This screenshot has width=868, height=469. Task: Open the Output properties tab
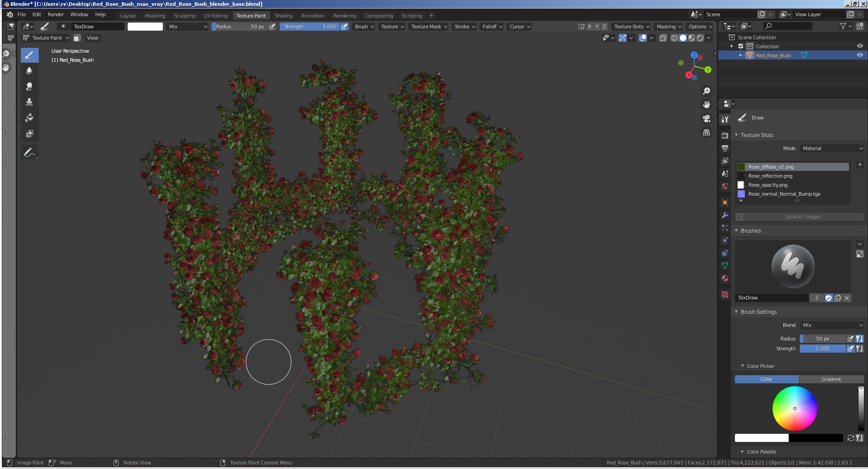coord(725,148)
